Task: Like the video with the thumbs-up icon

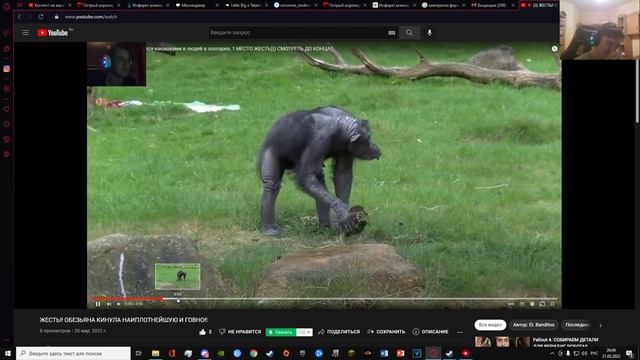Action: click(x=202, y=332)
